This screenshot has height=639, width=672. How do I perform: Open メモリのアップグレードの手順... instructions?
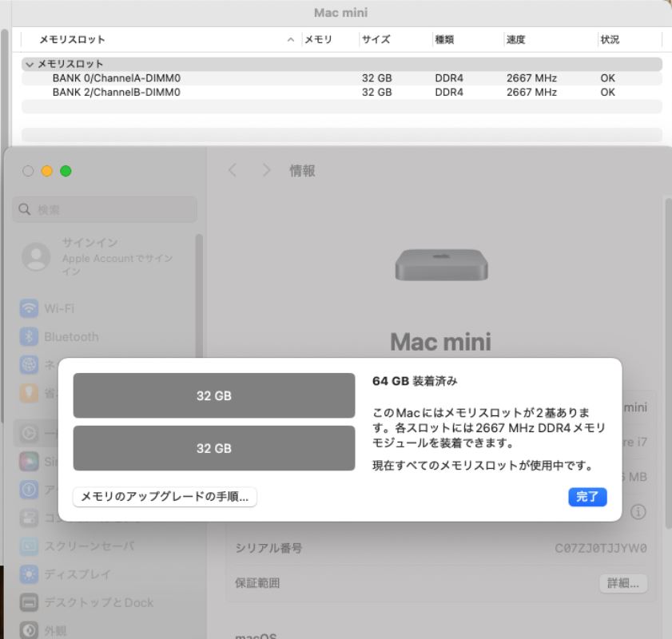(165, 497)
